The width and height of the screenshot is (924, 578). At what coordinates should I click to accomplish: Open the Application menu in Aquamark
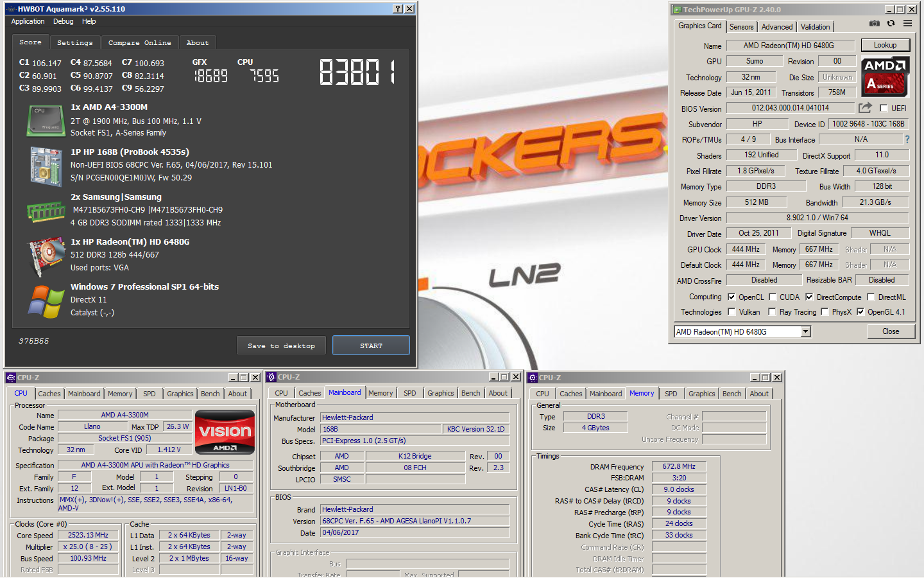coord(28,21)
